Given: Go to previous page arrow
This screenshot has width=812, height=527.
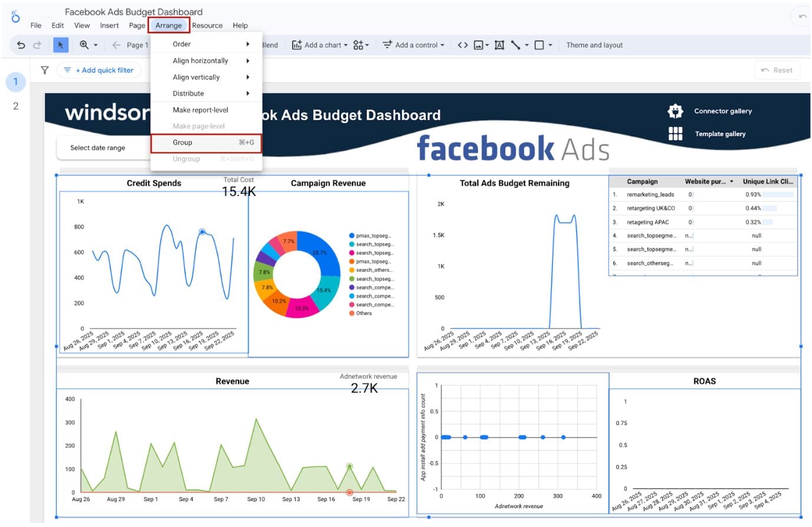Looking at the screenshot, I should 116,45.
